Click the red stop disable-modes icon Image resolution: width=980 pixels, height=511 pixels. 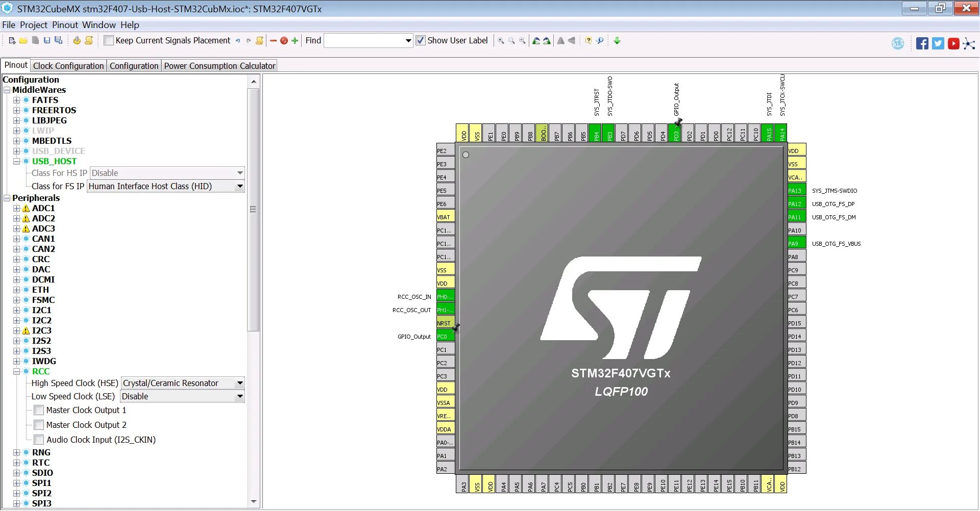click(x=284, y=41)
